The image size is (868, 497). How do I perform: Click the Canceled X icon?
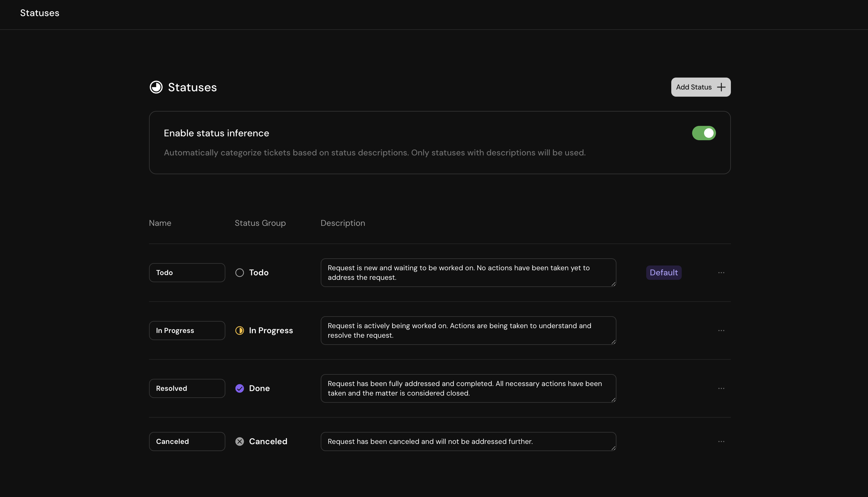coord(239,441)
